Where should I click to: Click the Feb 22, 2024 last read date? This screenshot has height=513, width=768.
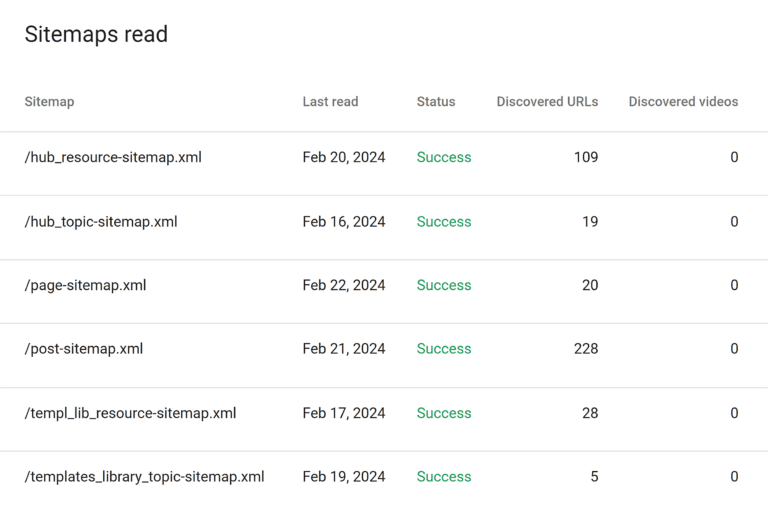[x=344, y=285]
